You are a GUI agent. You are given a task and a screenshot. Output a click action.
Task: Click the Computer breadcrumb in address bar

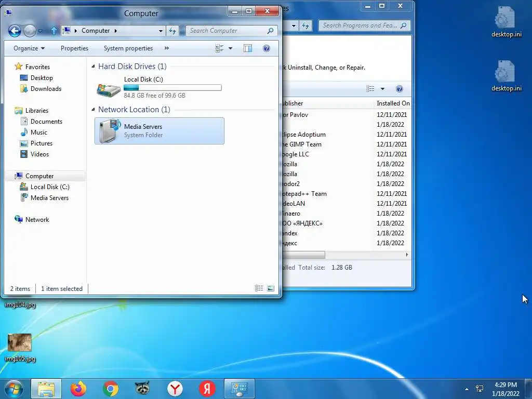(96, 31)
